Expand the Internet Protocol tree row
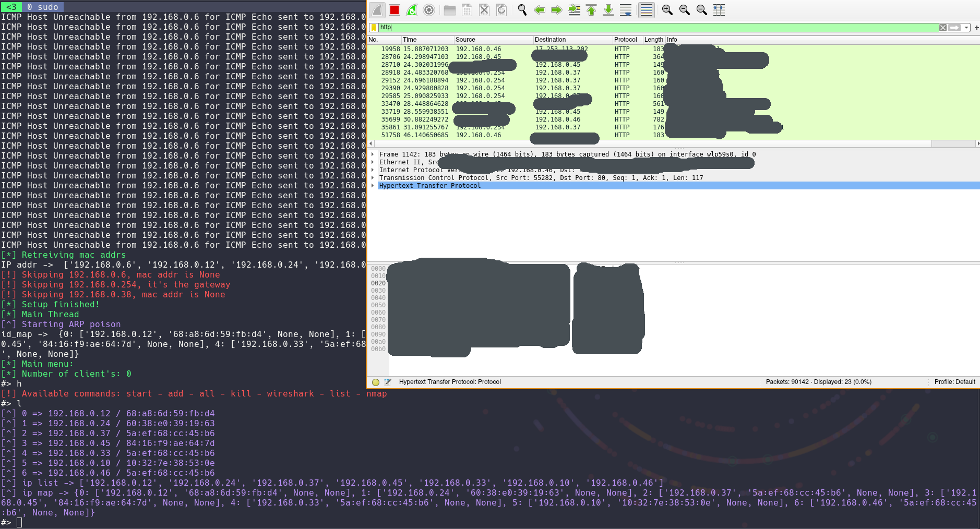 (373, 170)
